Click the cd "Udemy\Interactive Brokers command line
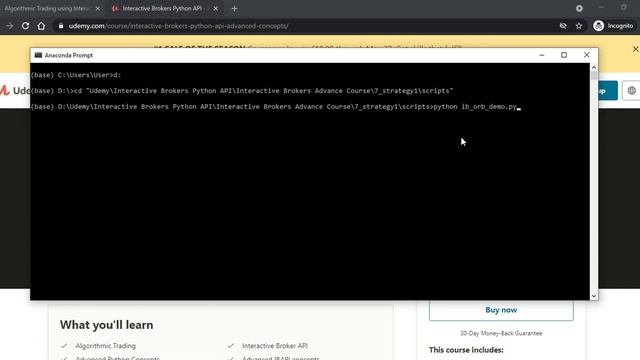640x360 pixels. [x=242, y=91]
